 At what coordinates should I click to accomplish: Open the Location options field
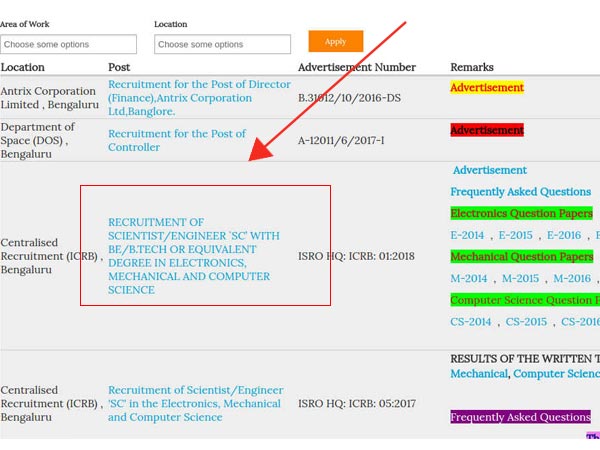222,44
